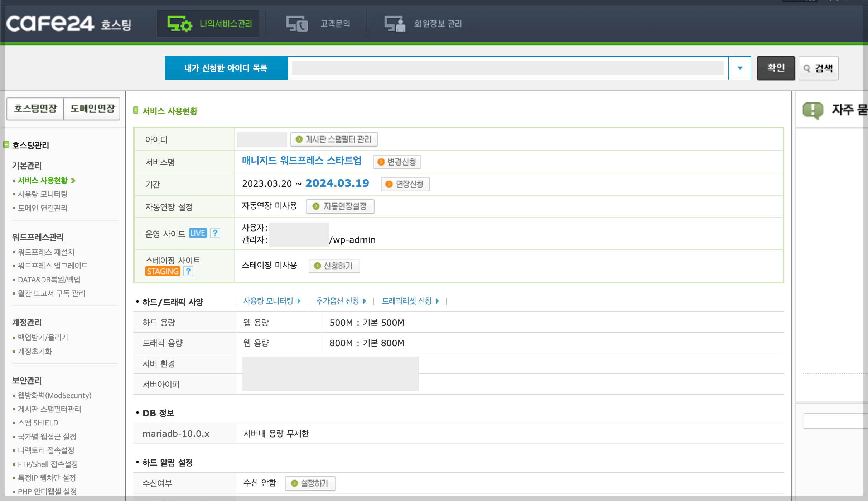The image size is (868, 501).
Task: Switch to the 도메인연장 tab
Action: pos(92,109)
